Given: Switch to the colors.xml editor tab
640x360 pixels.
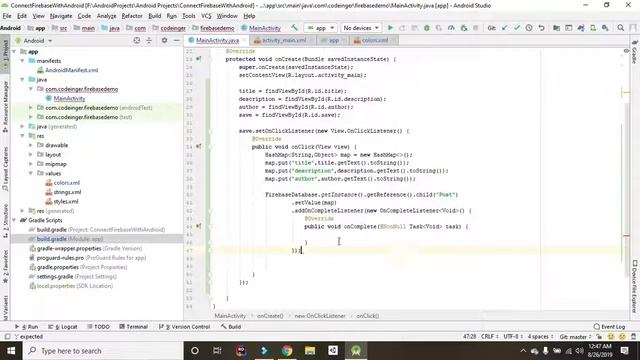Looking at the screenshot, I should click(374, 40).
